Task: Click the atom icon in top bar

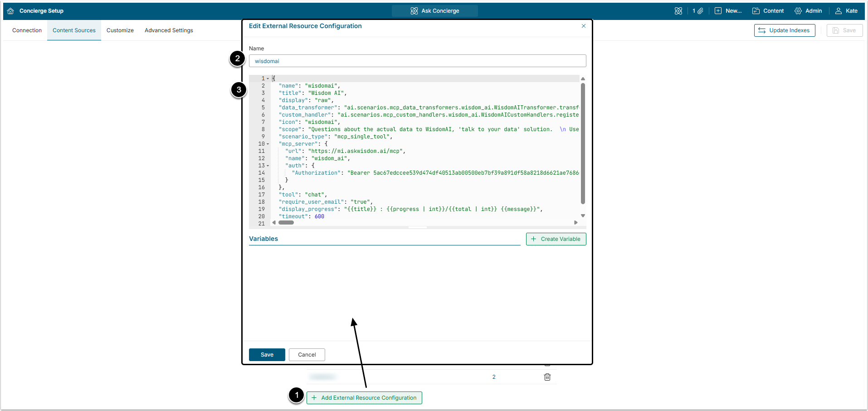Action: pyautogui.click(x=678, y=11)
